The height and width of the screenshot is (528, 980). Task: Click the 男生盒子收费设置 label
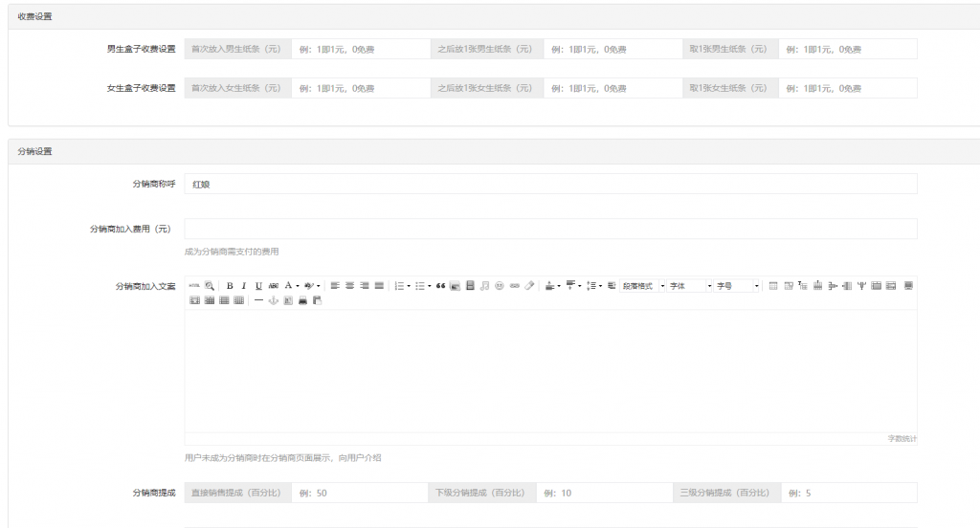pyautogui.click(x=142, y=49)
